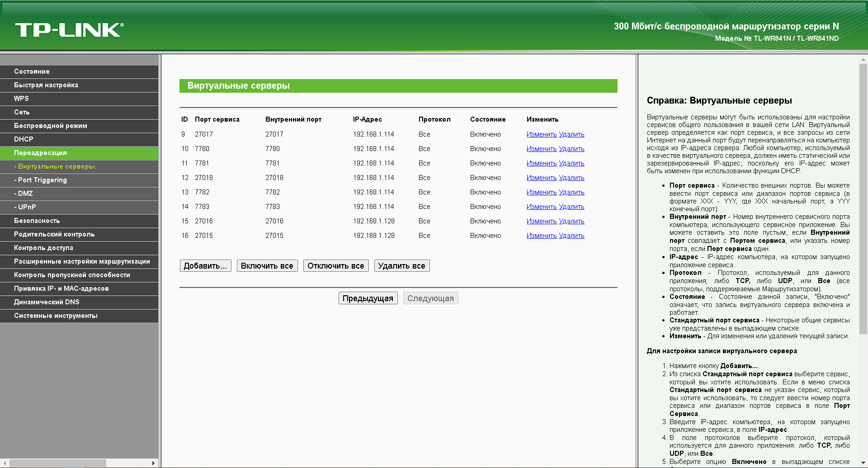The width and height of the screenshot is (868, 468).
Task: Select IP 192.168.1.128 in row 15
Action: pos(374,221)
